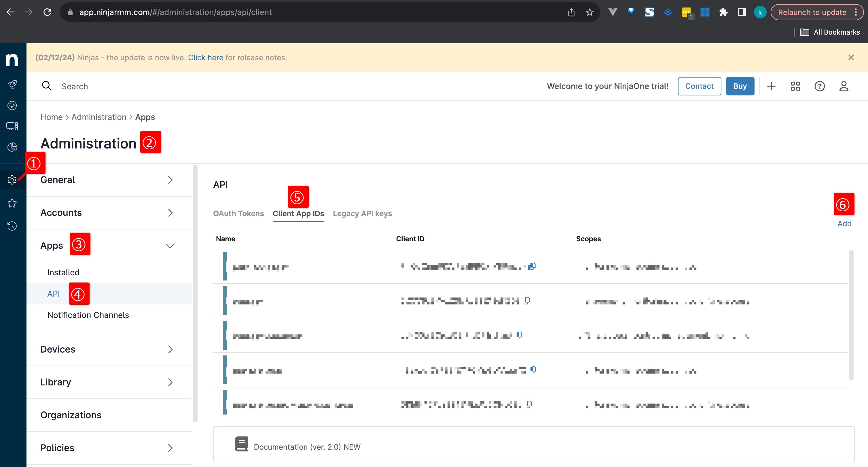The image size is (868, 467).
Task: Click the Add link
Action: click(844, 223)
